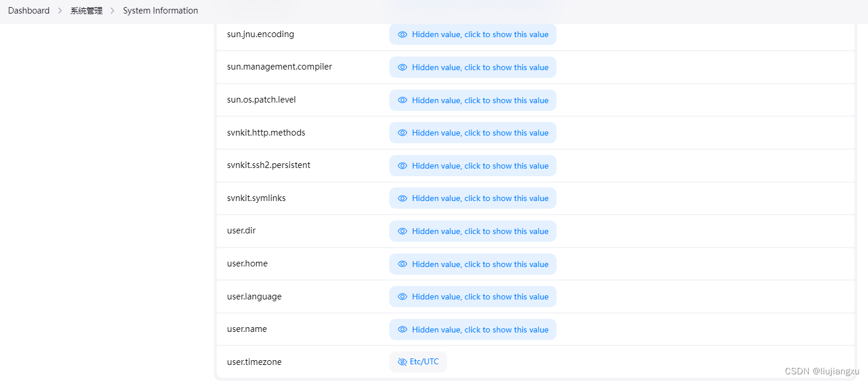Click eye icon in sun.os.patch.level row
This screenshot has width=868, height=382.
point(403,100)
